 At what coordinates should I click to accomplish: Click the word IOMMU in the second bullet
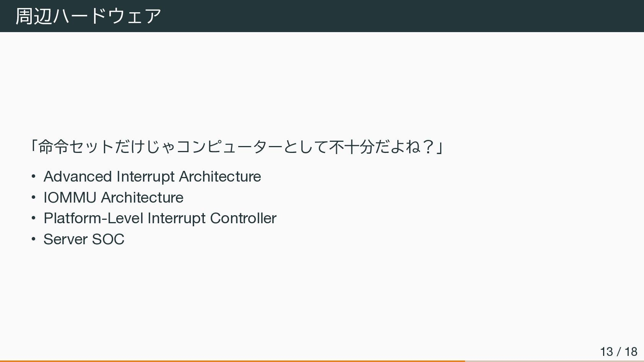click(70, 198)
